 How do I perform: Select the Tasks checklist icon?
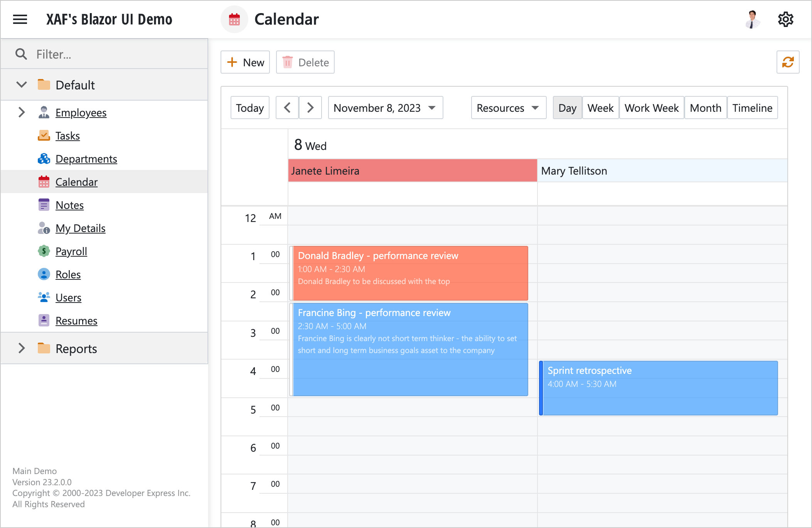[x=44, y=136]
